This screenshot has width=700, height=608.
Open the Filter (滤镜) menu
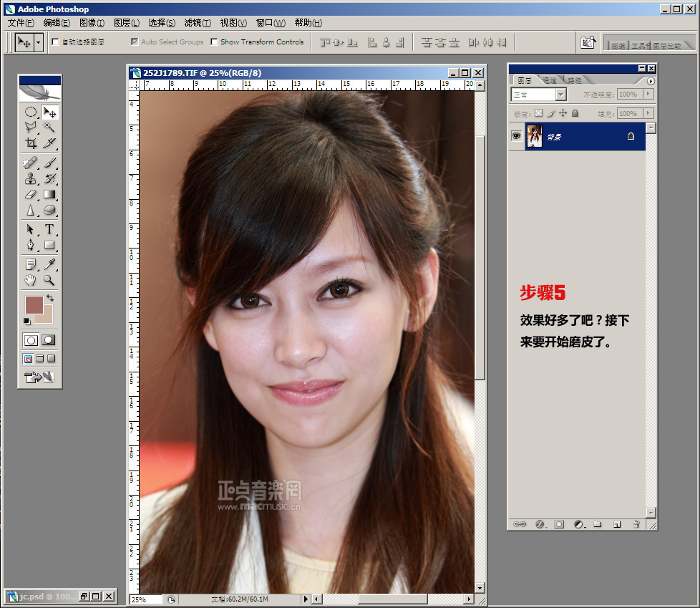(x=198, y=23)
